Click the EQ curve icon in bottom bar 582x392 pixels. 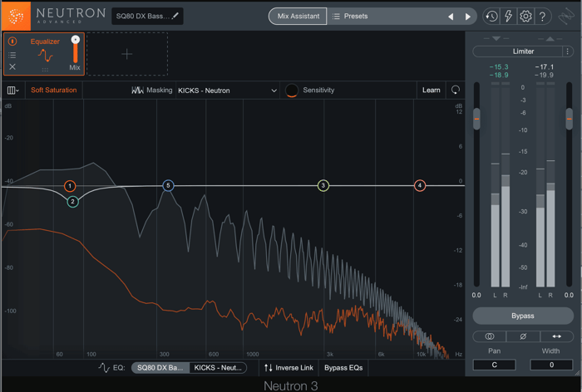coord(104,368)
